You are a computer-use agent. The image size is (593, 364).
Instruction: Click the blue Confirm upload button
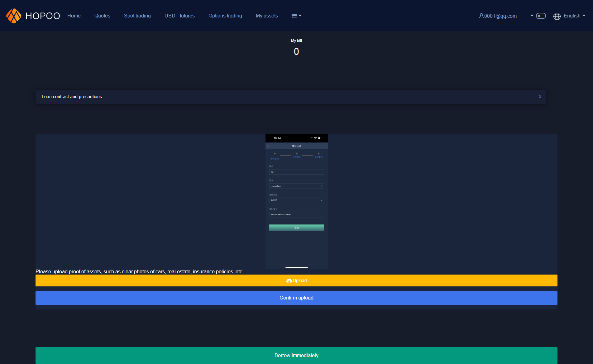[x=296, y=298]
